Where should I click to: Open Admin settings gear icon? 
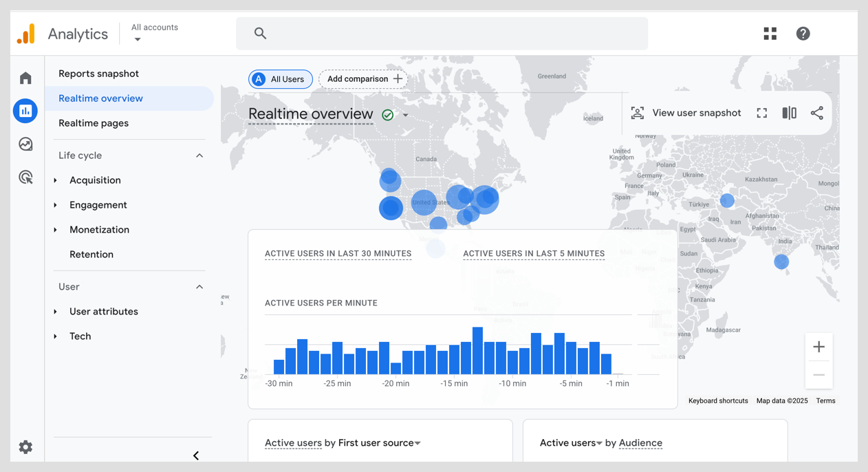click(x=25, y=447)
